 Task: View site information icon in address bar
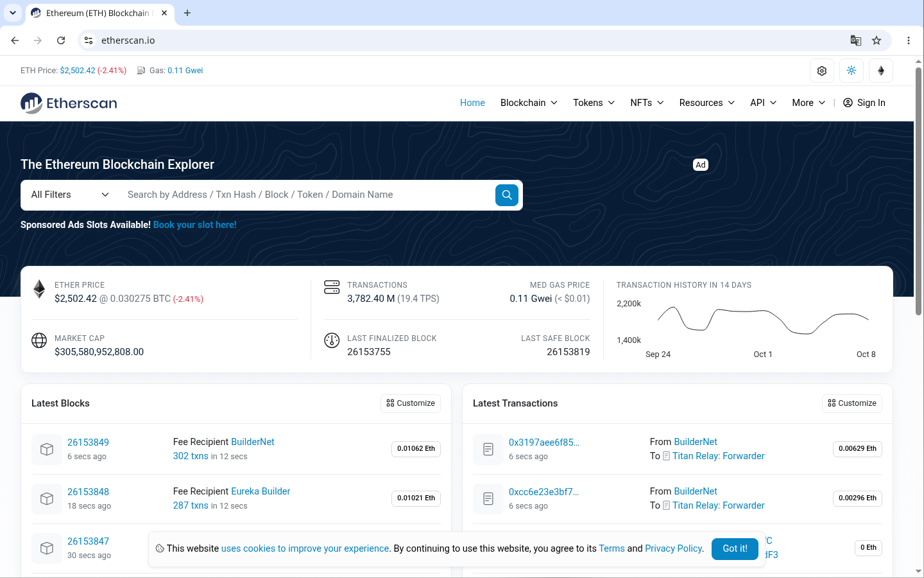[x=89, y=40]
